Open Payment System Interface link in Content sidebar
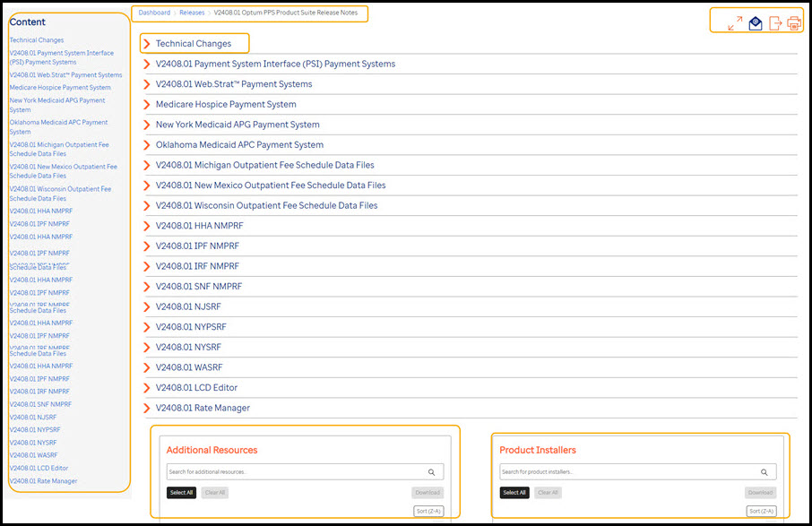 [x=62, y=57]
